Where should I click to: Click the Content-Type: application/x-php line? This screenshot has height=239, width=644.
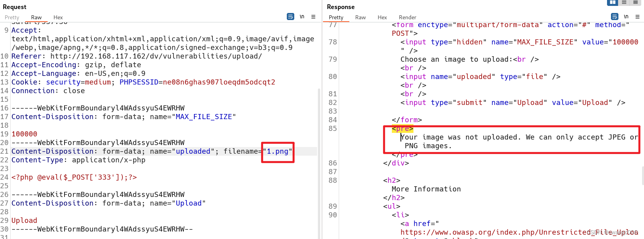point(78,160)
